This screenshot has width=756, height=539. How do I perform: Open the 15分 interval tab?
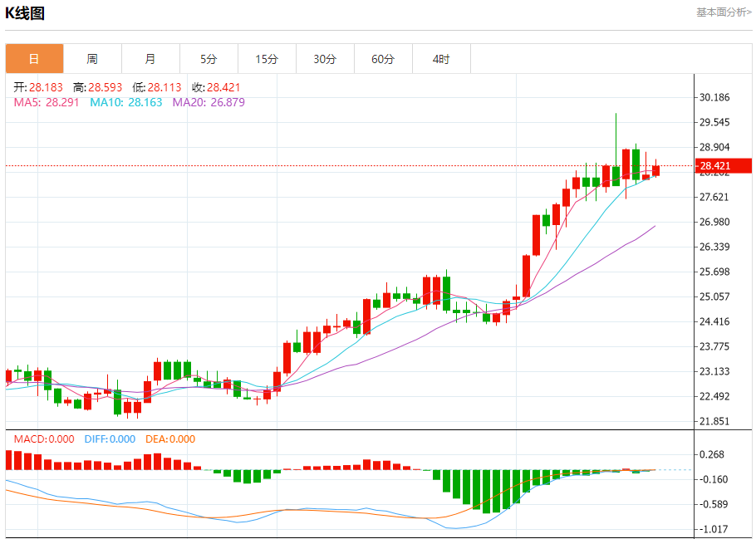pyautogui.click(x=268, y=59)
